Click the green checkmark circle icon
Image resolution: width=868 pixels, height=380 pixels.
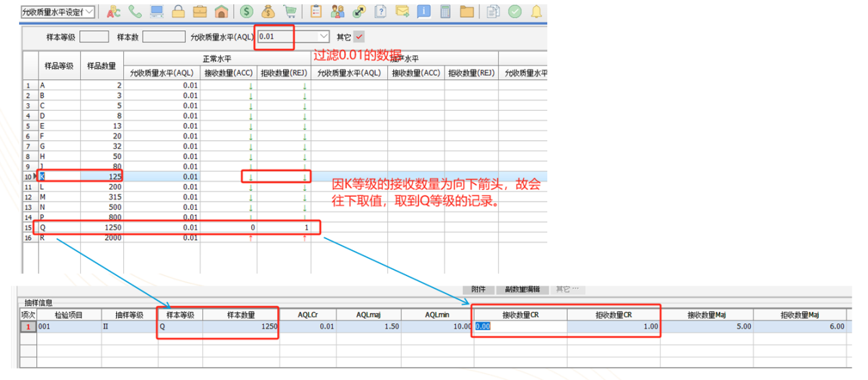click(x=514, y=12)
